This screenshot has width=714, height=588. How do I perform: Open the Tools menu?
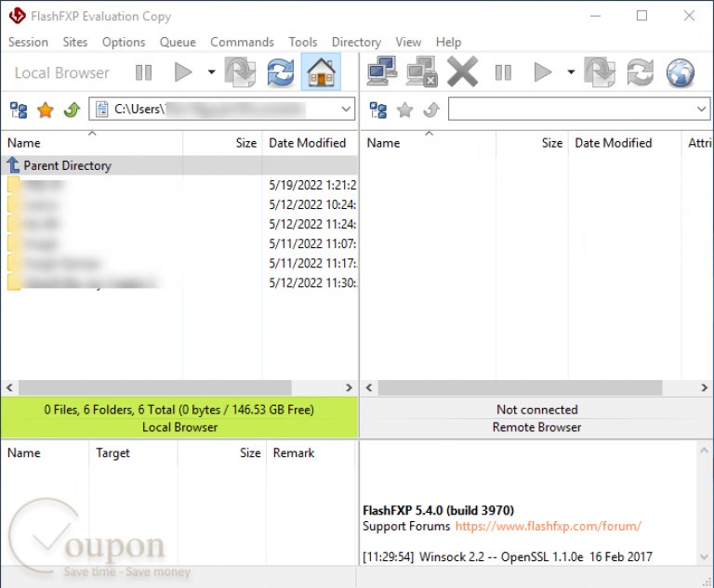(303, 43)
